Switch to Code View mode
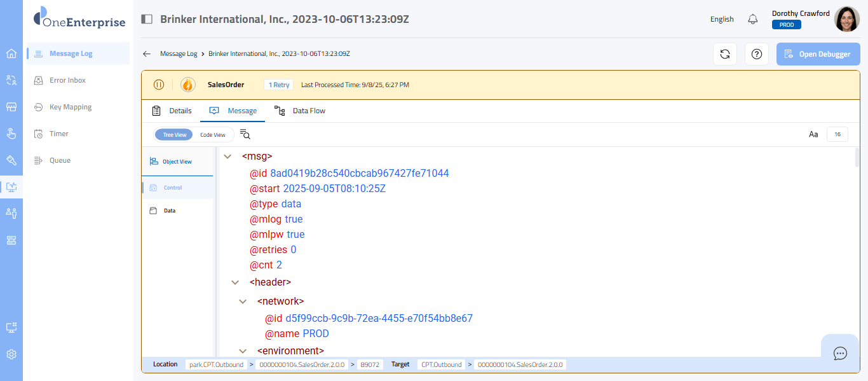 (213, 135)
